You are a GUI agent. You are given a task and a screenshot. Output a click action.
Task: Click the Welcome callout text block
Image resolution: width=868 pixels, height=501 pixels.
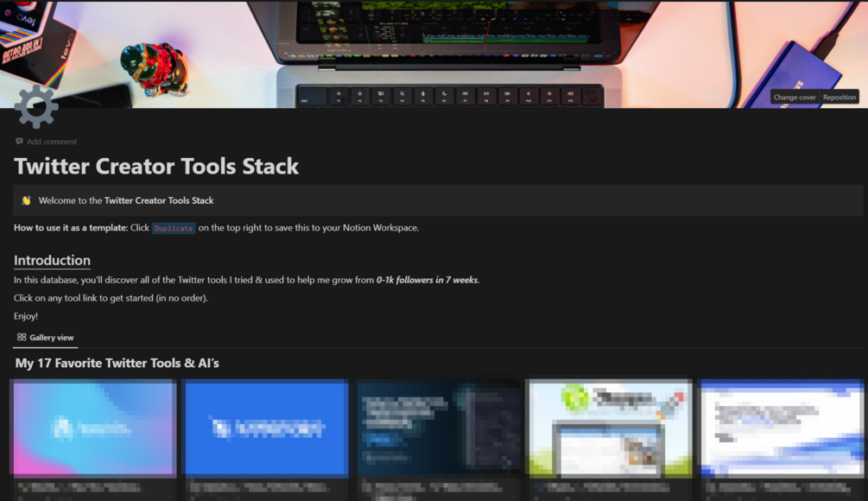(438, 200)
